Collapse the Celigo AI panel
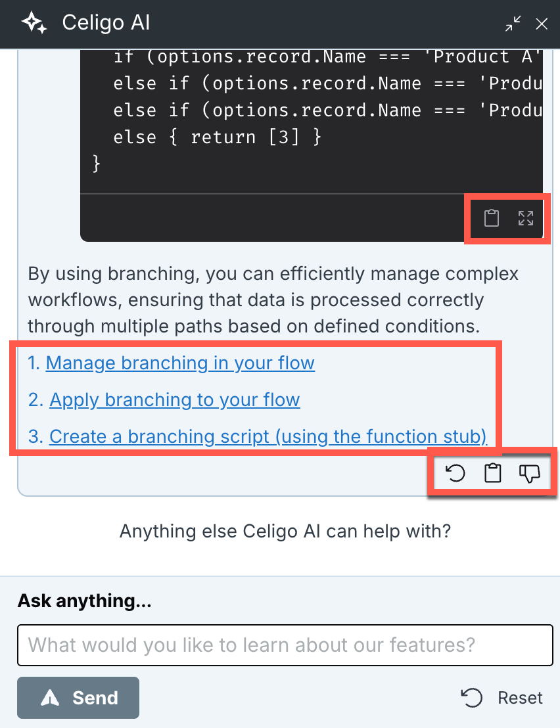 (513, 23)
